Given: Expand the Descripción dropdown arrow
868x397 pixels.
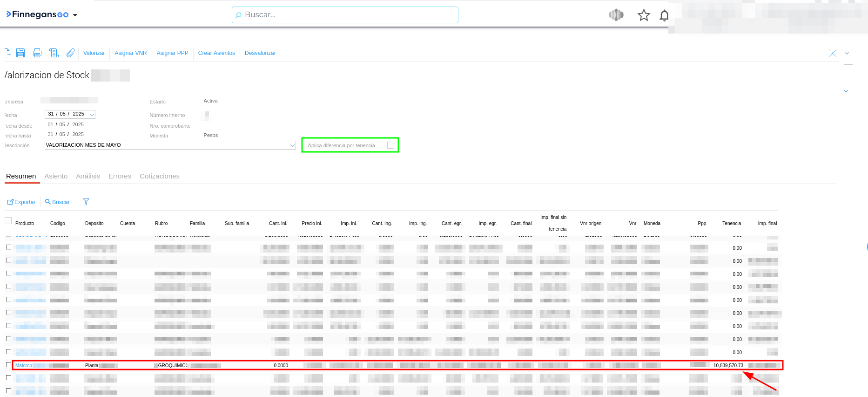Looking at the screenshot, I should (292, 145).
